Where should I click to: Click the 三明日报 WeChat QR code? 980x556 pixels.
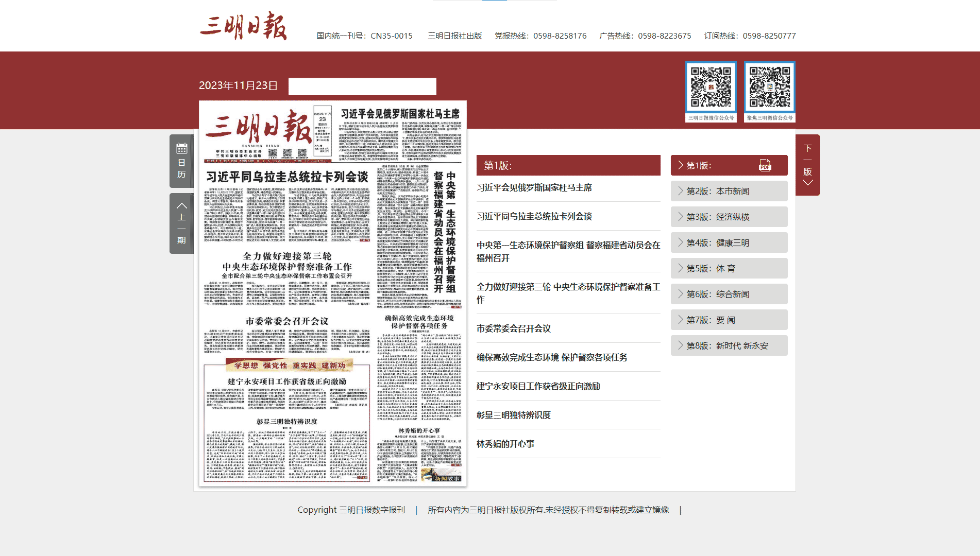[x=711, y=87]
